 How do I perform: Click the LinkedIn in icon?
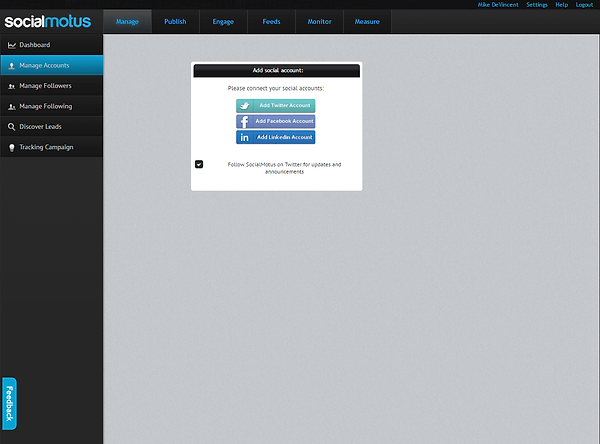click(245, 137)
